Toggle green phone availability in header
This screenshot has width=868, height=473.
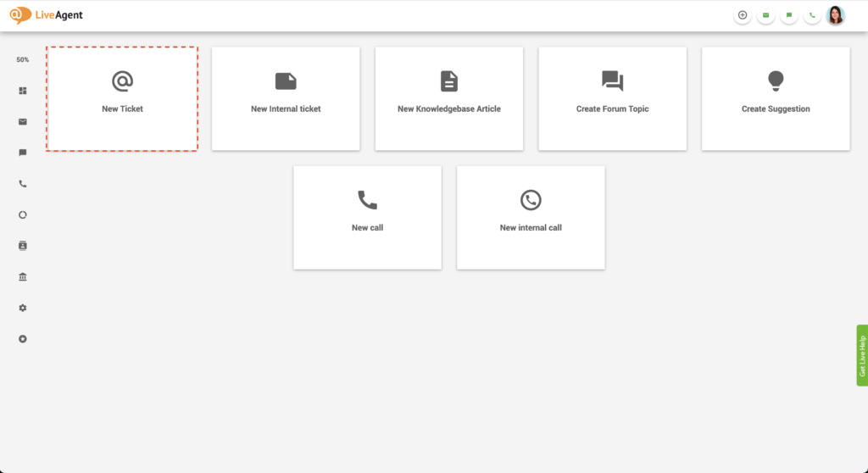coord(812,15)
